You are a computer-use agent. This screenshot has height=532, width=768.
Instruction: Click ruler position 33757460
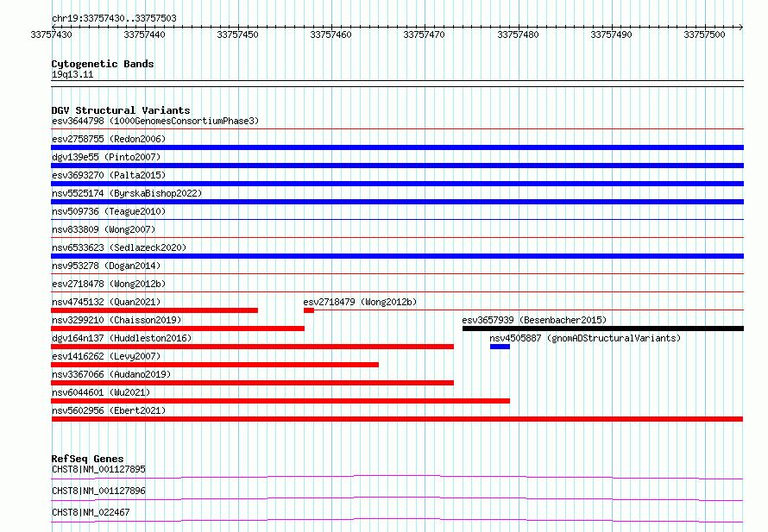pos(330,34)
